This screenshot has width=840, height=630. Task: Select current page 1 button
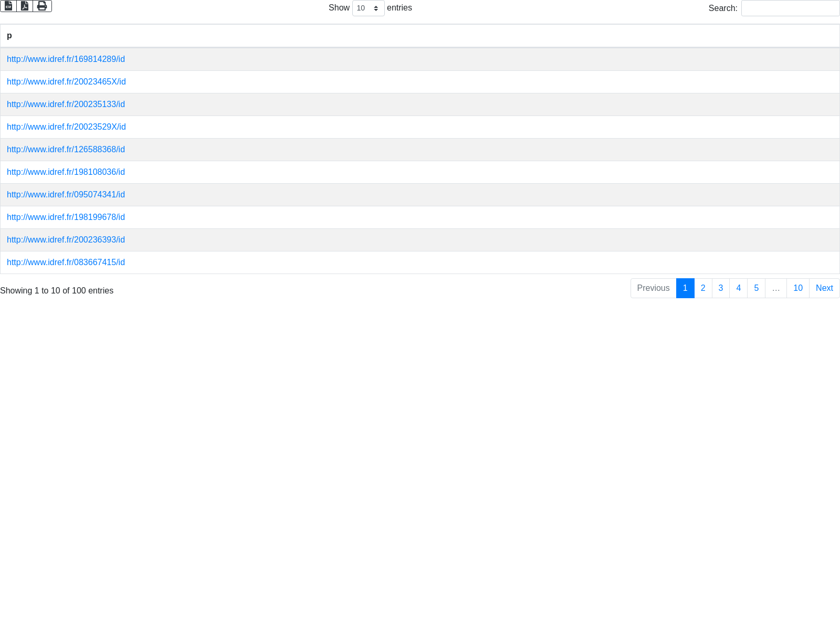[685, 288]
